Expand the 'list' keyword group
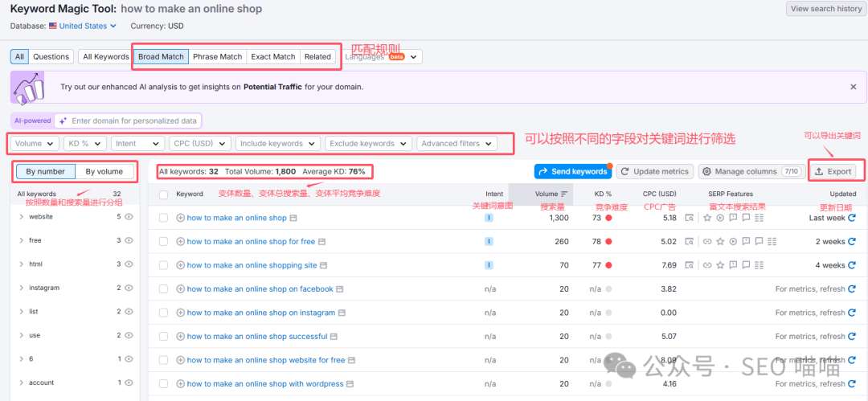This screenshot has width=868, height=401. [x=22, y=312]
